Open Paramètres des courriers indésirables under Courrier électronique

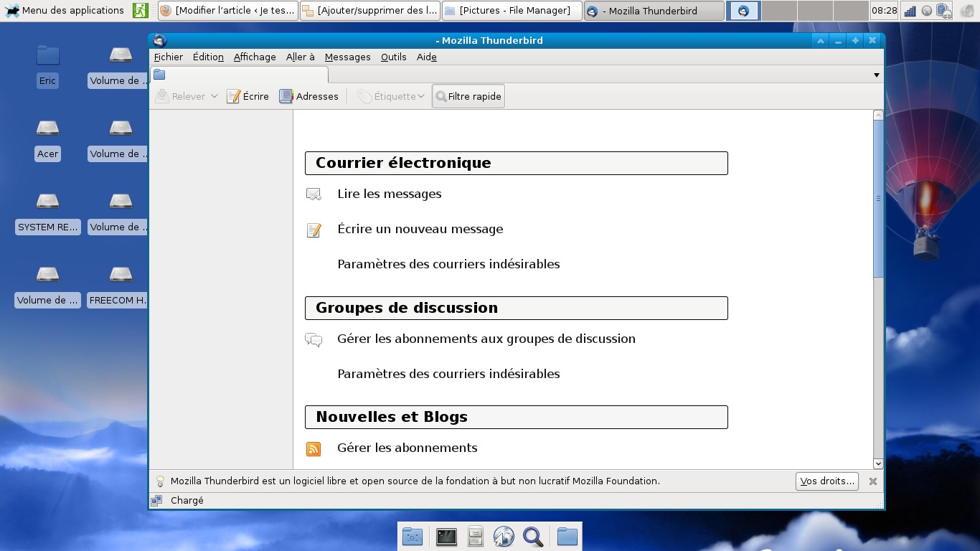click(448, 264)
